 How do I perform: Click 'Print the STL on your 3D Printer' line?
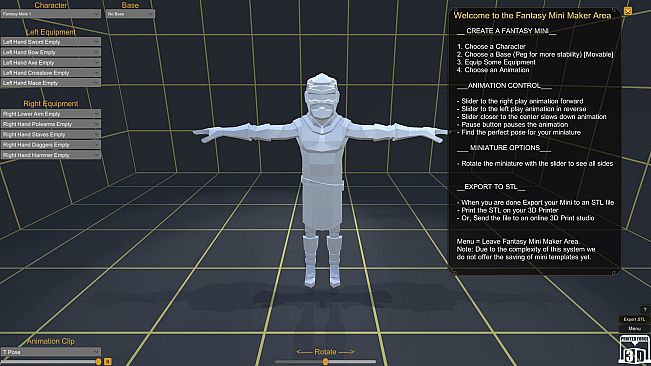point(507,210)
